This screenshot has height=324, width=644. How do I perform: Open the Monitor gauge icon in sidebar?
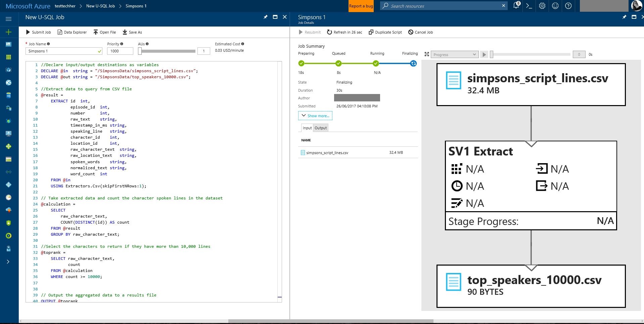pos(9,197)
